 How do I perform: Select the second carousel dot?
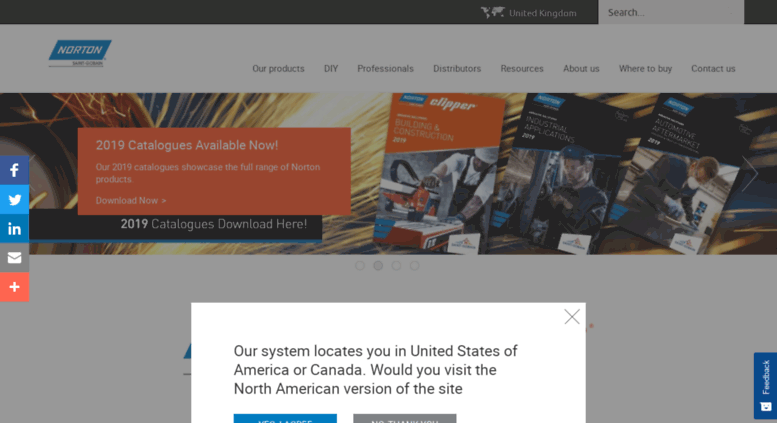[x=378, y=266]
